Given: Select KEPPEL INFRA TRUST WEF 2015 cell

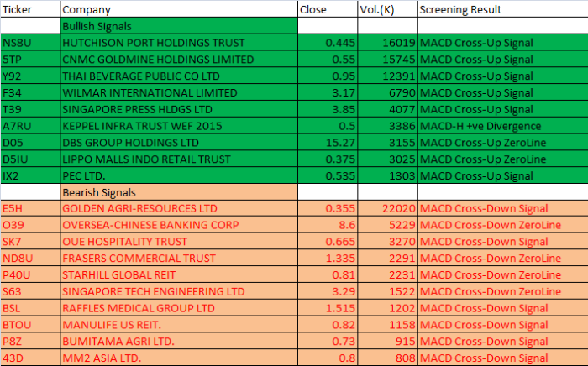Looking at the screenshot, I should pos(179,126).
